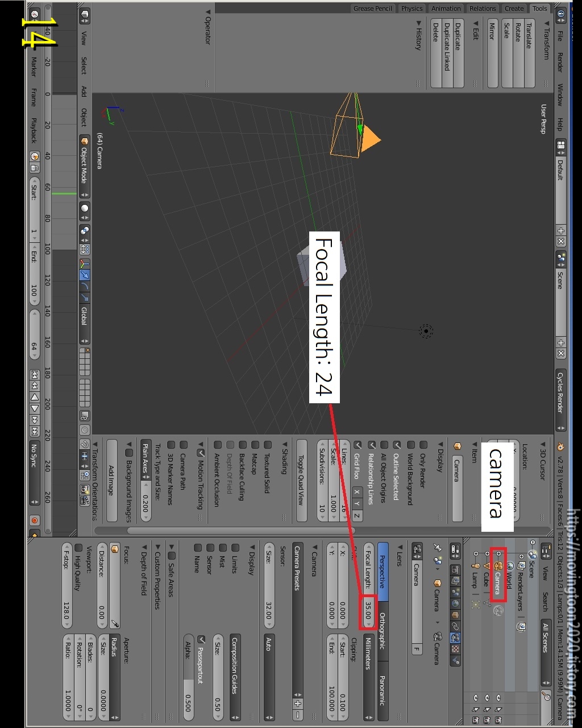Click the scale manipulator icon
582x728 pixels.
click(85, 297)
